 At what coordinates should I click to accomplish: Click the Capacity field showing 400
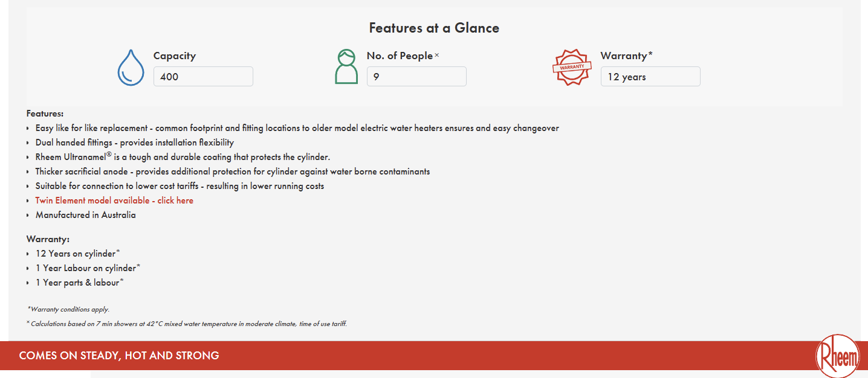[x=203, y=77]
